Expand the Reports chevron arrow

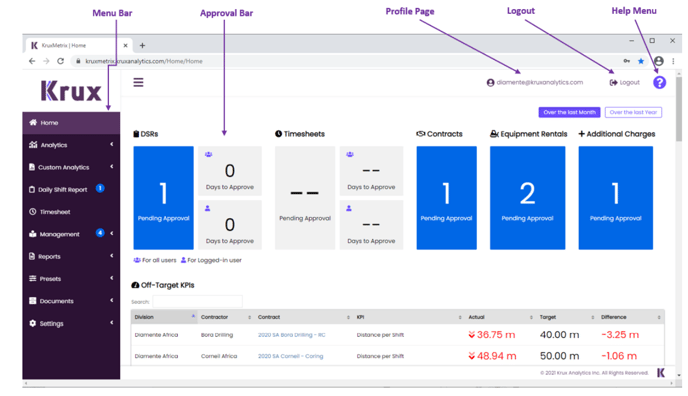112,256
